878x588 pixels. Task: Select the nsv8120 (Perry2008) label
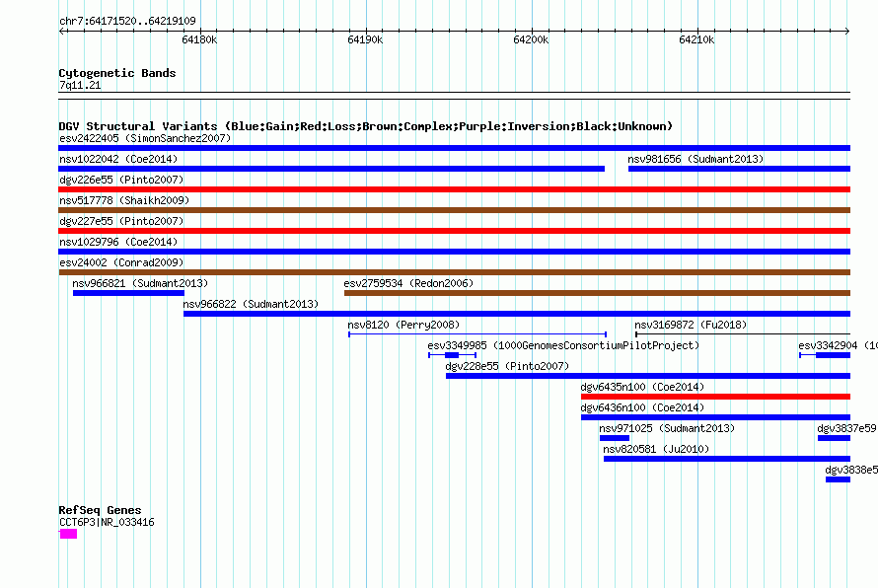403,325
